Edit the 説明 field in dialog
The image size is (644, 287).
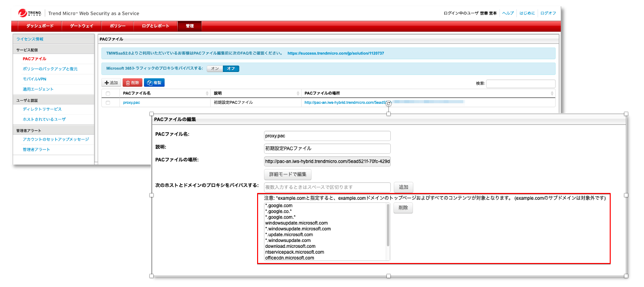click(x=327, y=148)
